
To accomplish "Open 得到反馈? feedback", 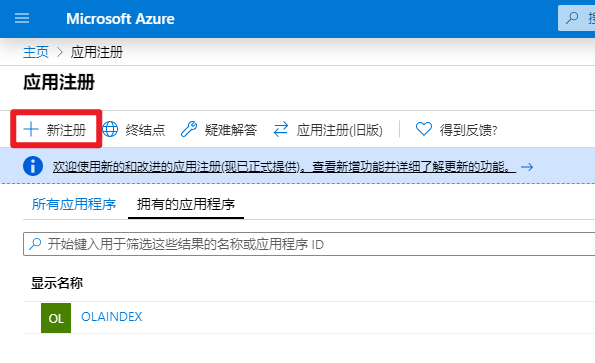I will click(x=468, y=130).
